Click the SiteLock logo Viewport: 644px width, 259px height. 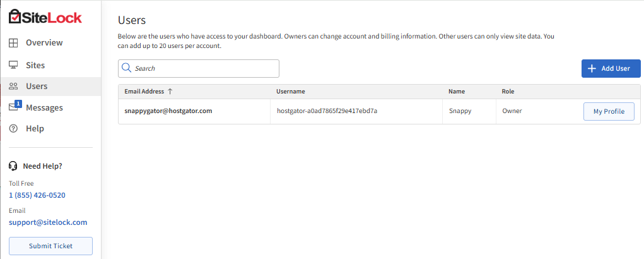[45, 17]
